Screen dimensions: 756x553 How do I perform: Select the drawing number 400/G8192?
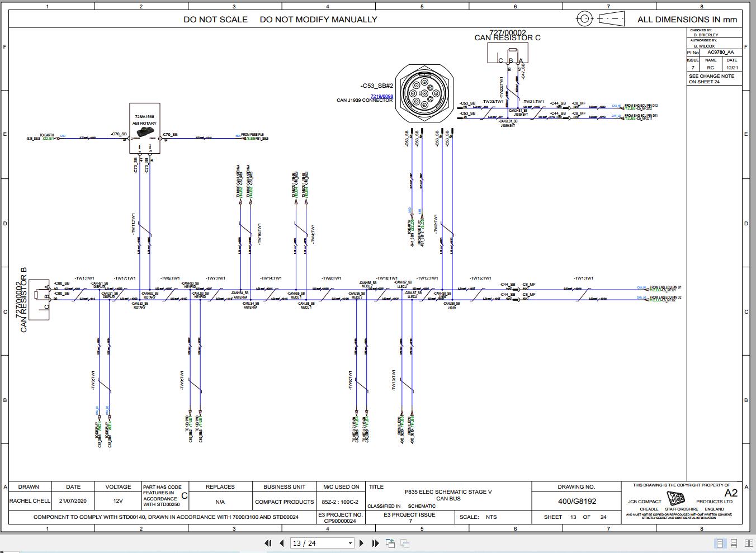577,501
